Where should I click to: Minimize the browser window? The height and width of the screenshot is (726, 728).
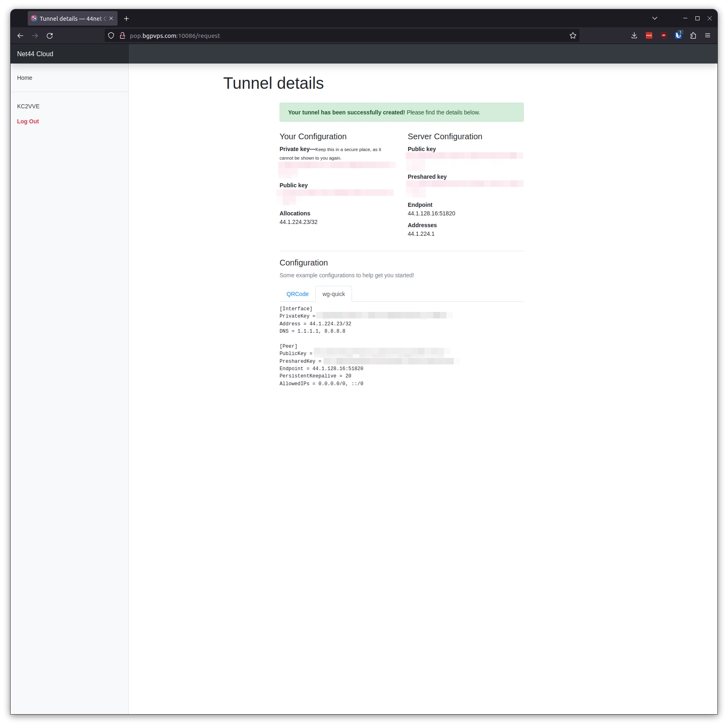pos(685,18)
